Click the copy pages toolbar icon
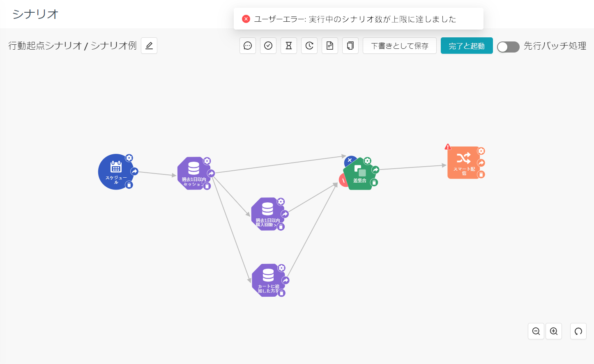Screen dimensions: 594x364 pos(350,46)
